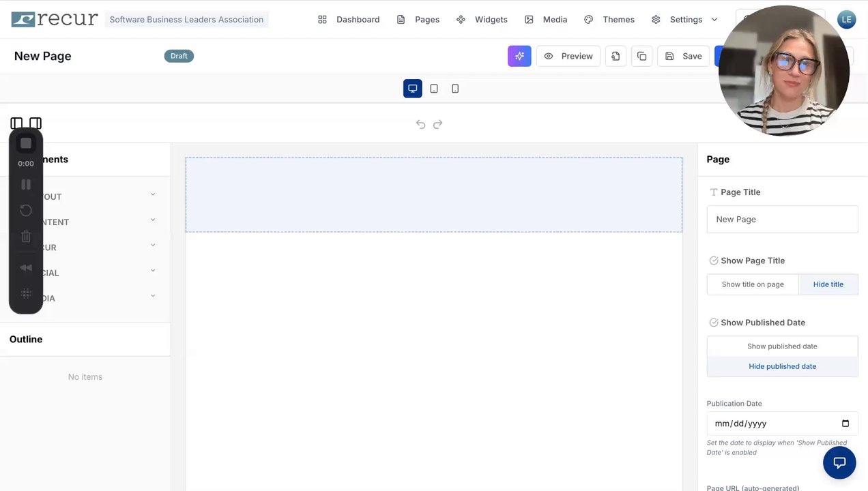Expand the Settings dropdown chevron
Screen dimensions: 868x491
coord(714,19)
